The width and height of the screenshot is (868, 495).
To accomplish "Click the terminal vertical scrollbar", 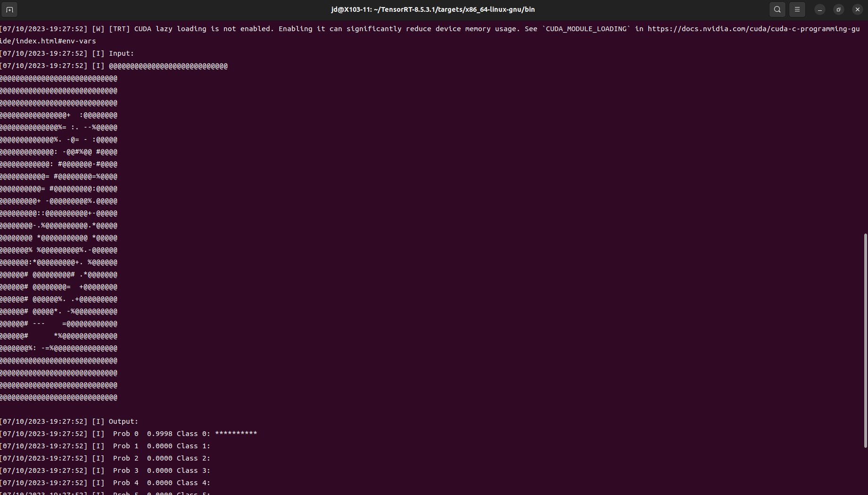I will [865, 340].
